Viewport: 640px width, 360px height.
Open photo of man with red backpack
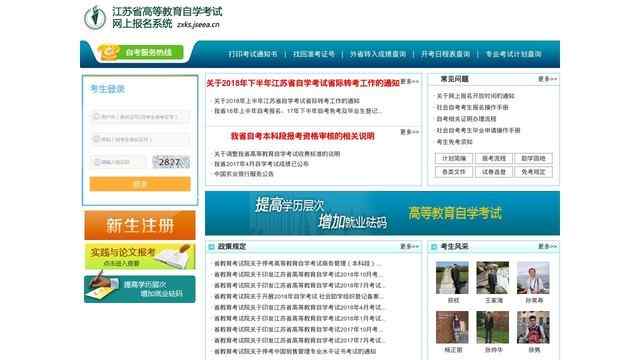[533, 327]
